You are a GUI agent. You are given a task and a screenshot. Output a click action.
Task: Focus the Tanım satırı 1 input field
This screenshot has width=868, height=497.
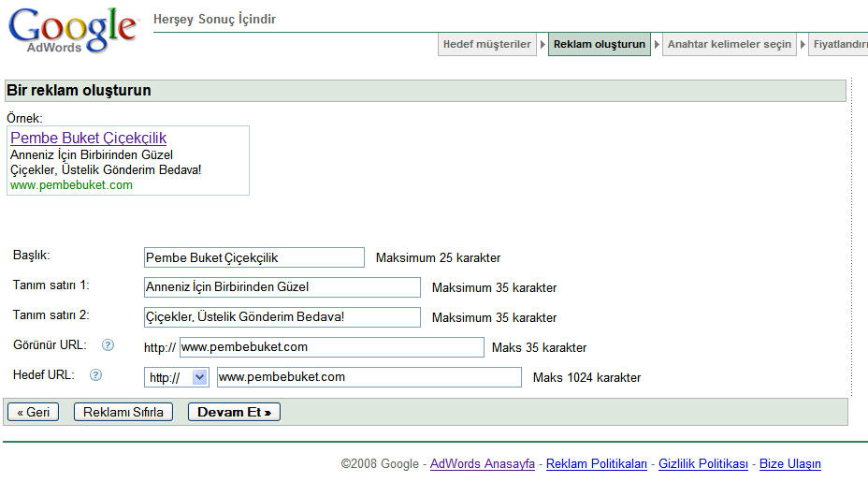tap(282, 287)
